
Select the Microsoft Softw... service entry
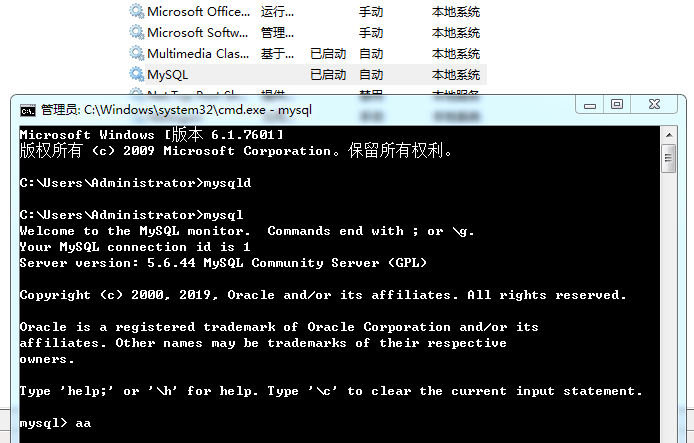(x=197, y=32)
